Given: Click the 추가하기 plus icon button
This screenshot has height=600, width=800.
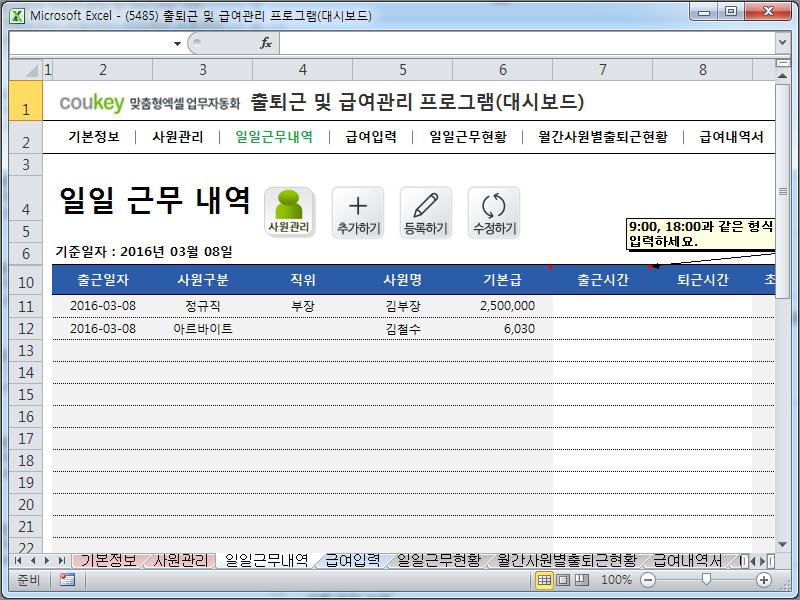Looking at the screenshot, I should click(x=358, y=212).
